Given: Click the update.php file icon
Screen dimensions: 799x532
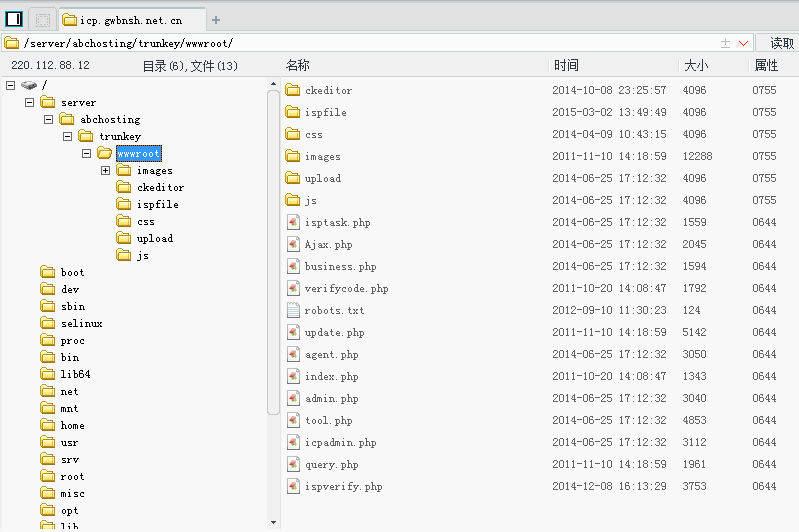Looking at the screenshot, I should point(293,332).
